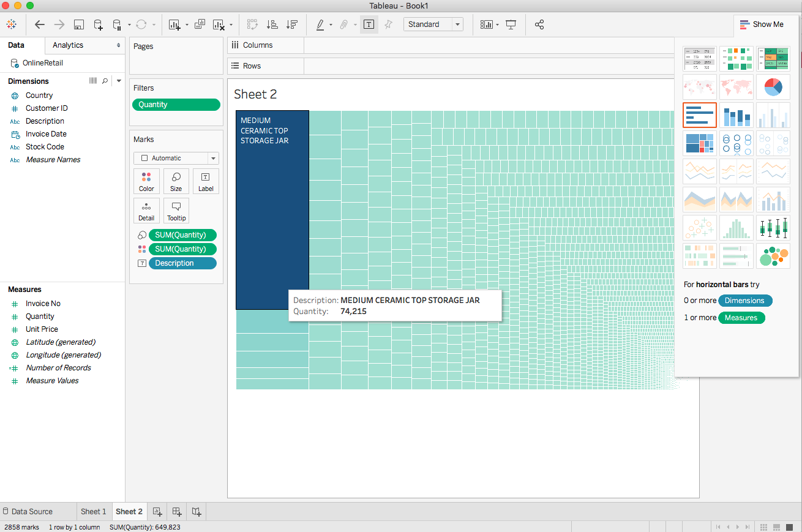Toggle pause auto updates in the toolbar
802x532 pixels.
tap(116, 24)
